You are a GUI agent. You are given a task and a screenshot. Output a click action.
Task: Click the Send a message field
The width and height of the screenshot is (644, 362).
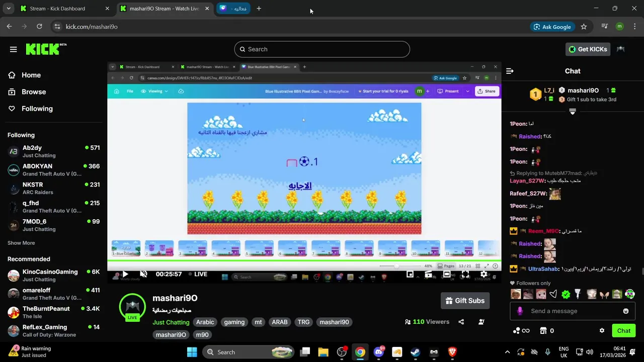[x=573, y=311]
